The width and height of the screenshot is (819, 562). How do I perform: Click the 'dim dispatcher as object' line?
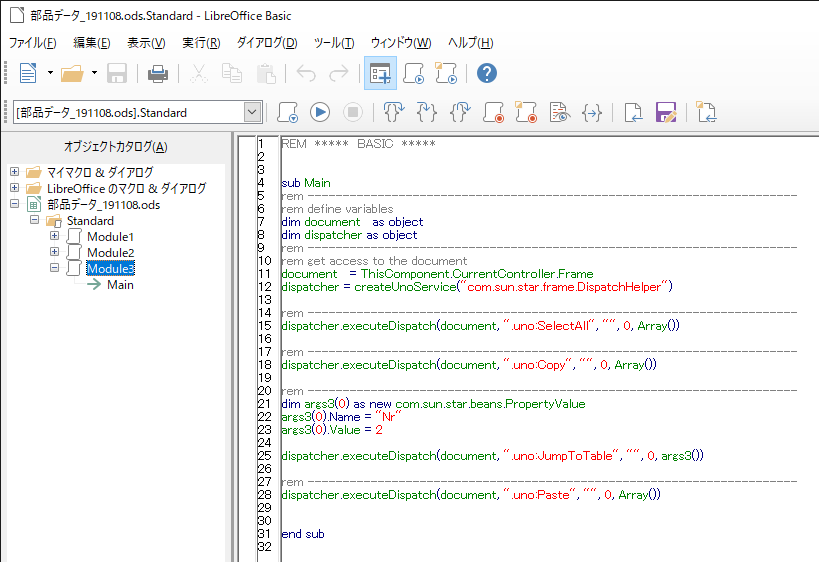(x=349, y=235)
